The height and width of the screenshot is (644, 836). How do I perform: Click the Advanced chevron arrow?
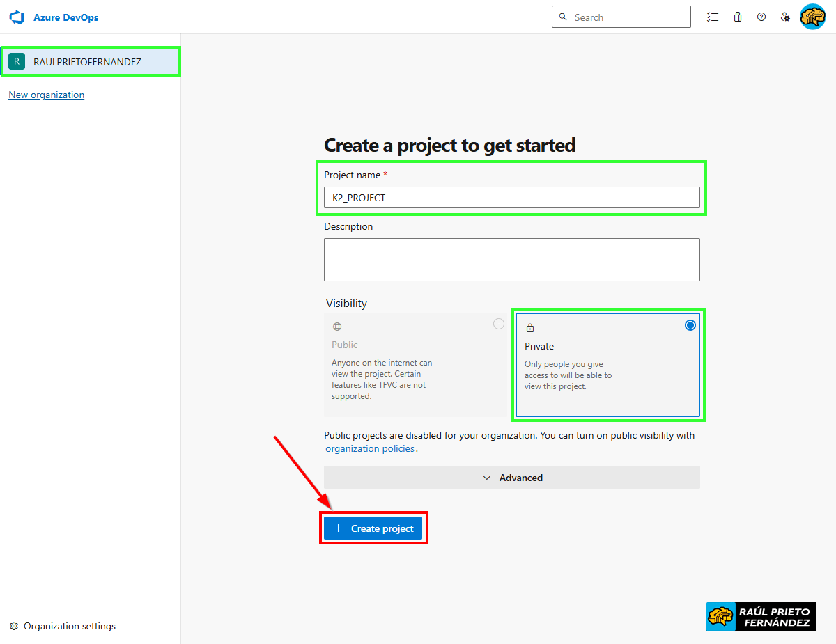tap(487, 478)
